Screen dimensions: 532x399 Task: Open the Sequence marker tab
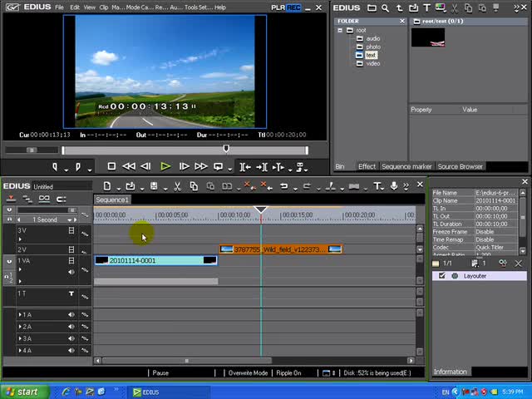pos(406,166)
